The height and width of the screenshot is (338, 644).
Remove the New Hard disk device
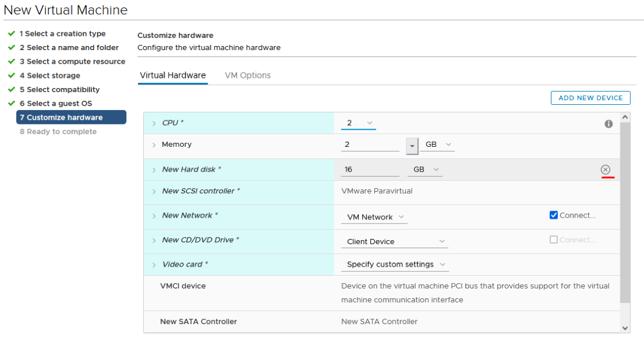pos(605,169)
